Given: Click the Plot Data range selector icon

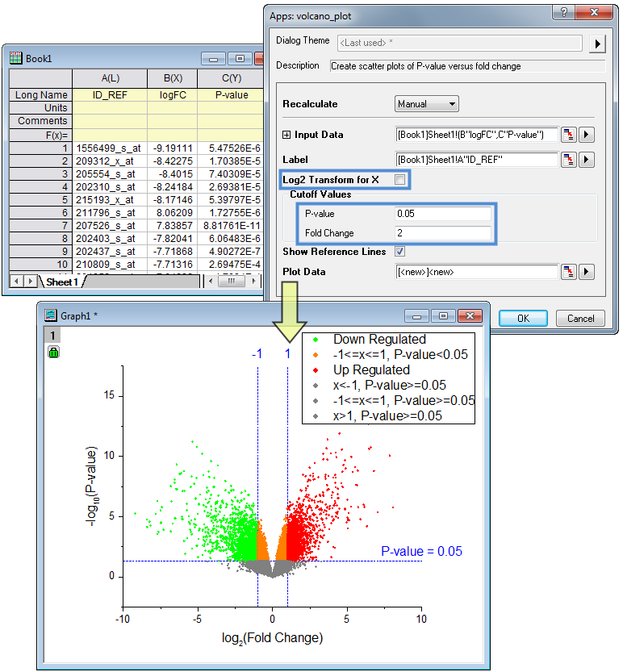Looking at the screenshot, I should [x=569, y=272].
